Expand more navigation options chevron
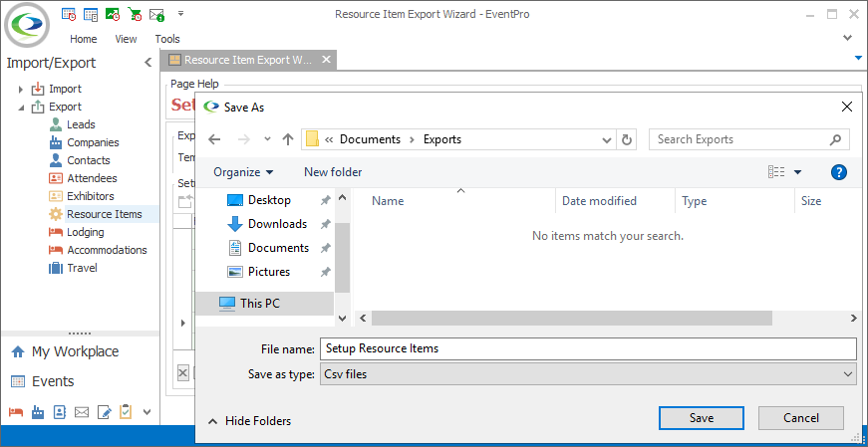This screenshot has height=447, width=868. pyautogui.click(x=147, y=412)
